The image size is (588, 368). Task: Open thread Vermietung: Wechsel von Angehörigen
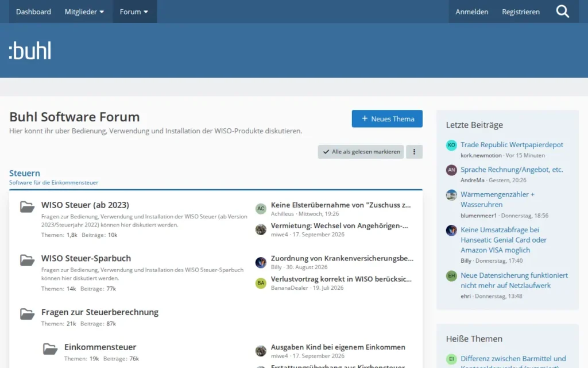tap(339, 225)
